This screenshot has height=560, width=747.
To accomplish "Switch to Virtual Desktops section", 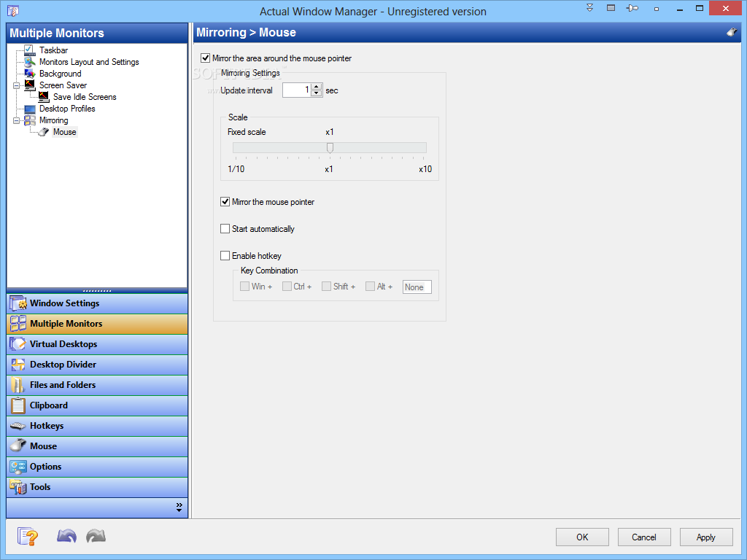I will [x=97, y=344].
